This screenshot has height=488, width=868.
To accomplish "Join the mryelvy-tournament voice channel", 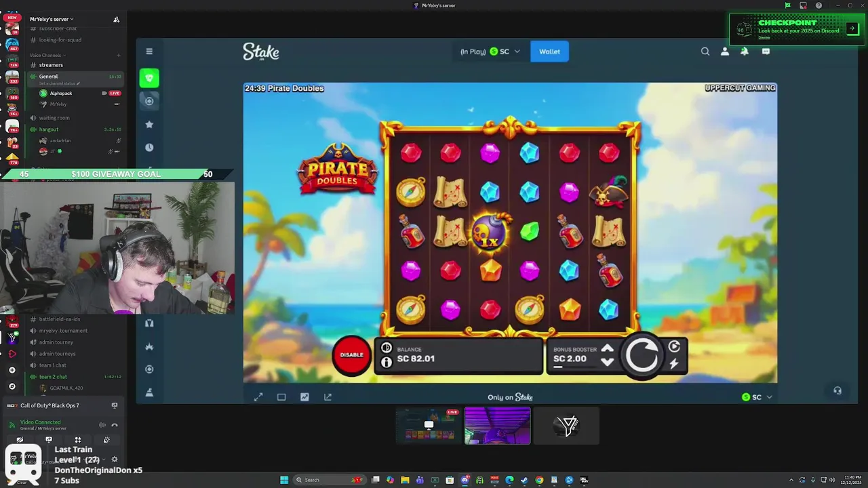I will [x=63, y=331].
